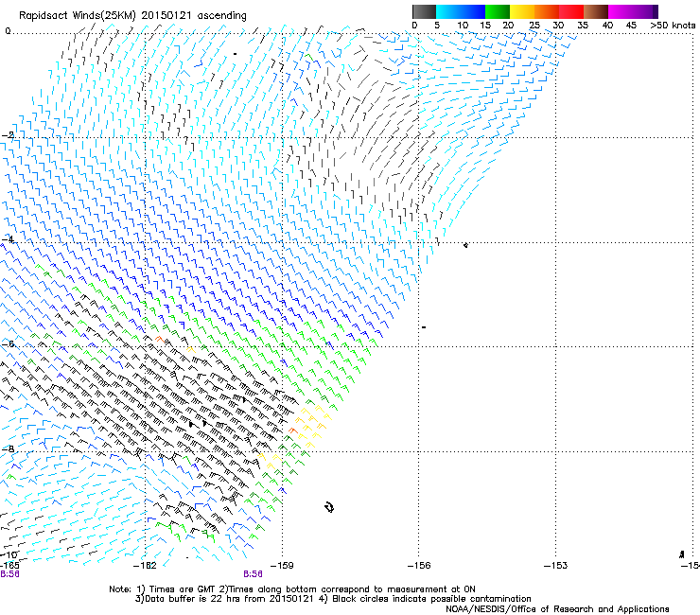Click the purple 8:58 time left of -159

point(253,574)
